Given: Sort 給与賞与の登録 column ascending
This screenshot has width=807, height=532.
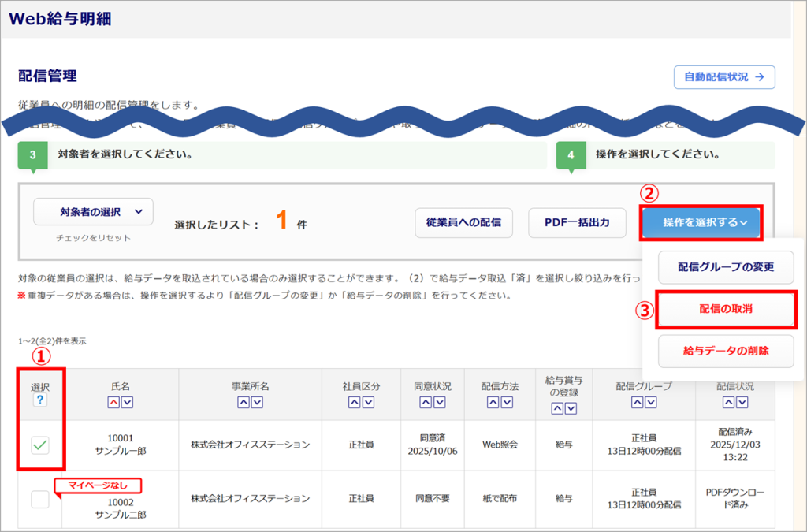Looking at the screenshot, I should click(557, 408).
